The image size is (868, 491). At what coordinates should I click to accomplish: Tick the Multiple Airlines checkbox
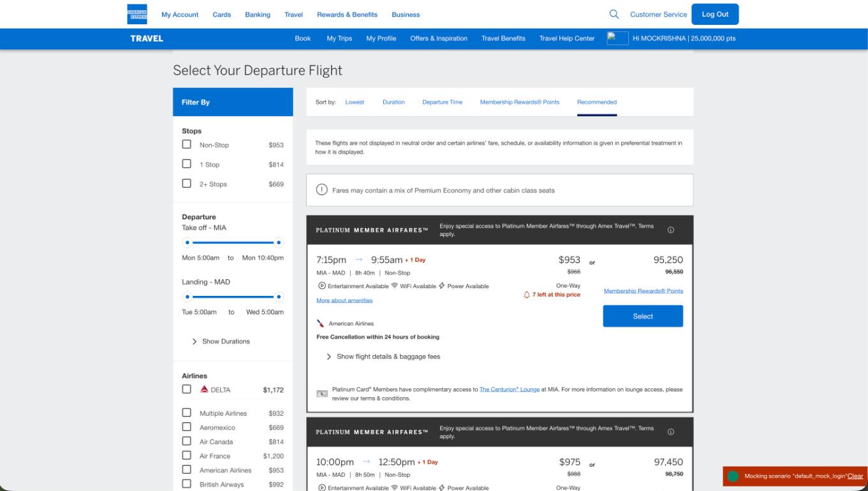[x=187, y=413]
